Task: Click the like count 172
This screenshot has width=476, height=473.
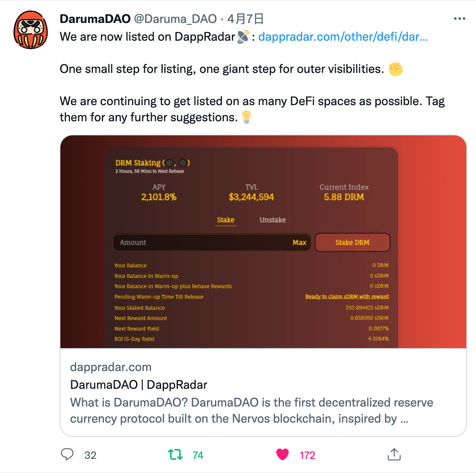Action: pos(307,455)
